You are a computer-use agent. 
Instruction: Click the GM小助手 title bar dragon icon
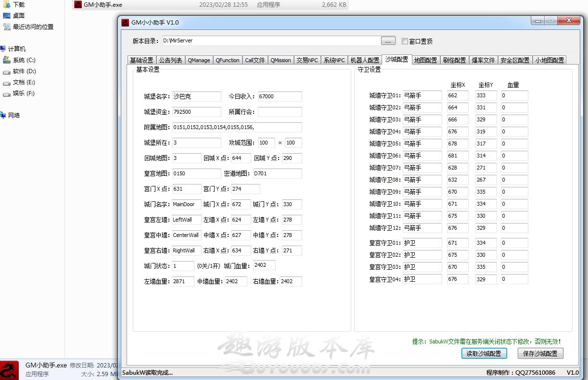point(125,22)
